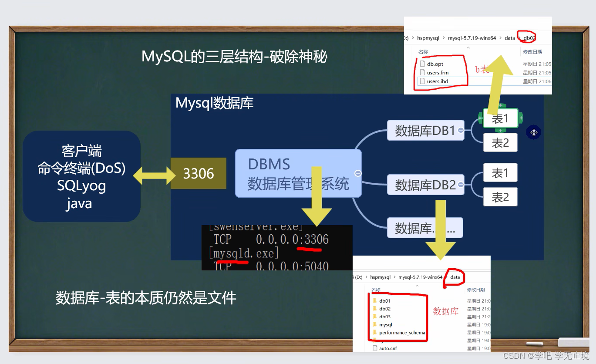Click the 客户端 client box
Viewport: 596px width, 364px height.
[x=81, y=176]
